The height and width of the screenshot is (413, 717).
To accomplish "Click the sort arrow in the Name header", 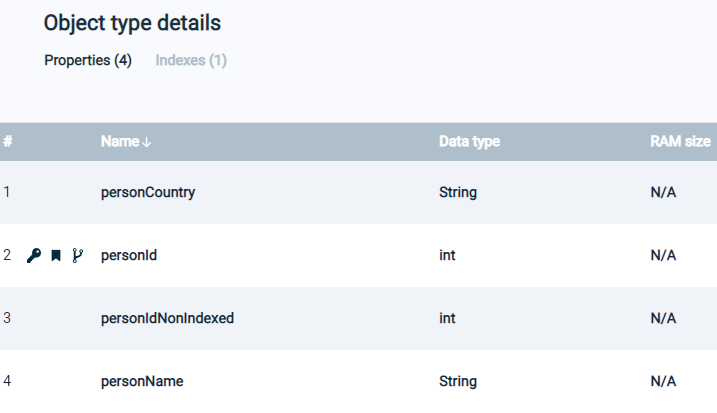I will click(146, 142).
